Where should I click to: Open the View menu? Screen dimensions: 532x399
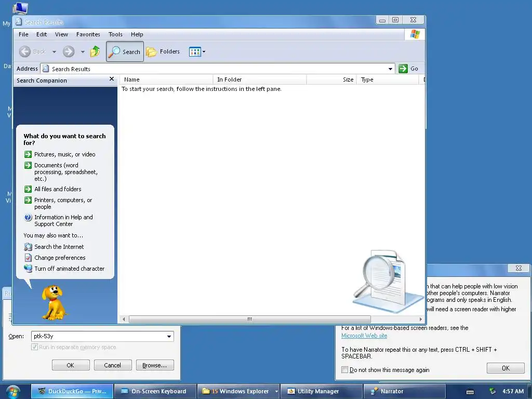pos(61,34)
